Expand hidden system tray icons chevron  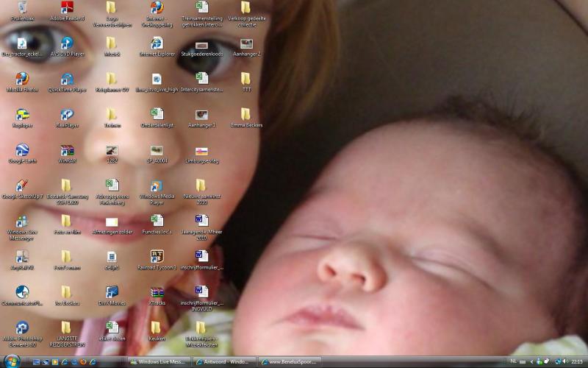pyautogui.click(x=531, y=362)
